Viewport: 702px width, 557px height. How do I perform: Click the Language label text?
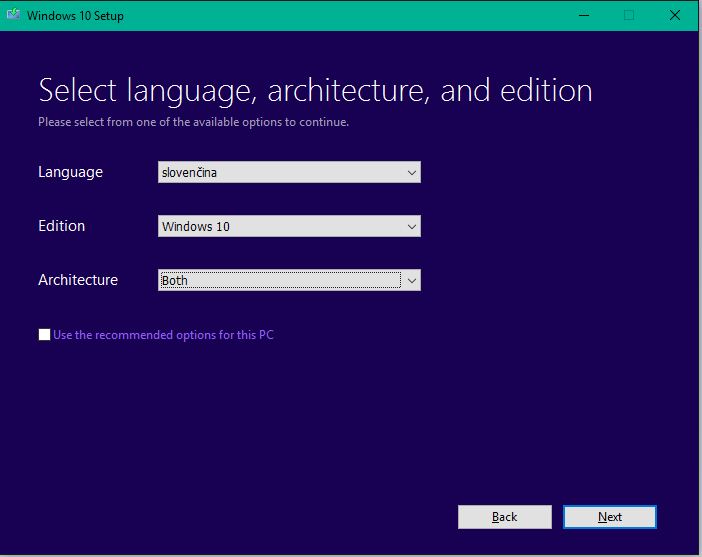[70, 172]
